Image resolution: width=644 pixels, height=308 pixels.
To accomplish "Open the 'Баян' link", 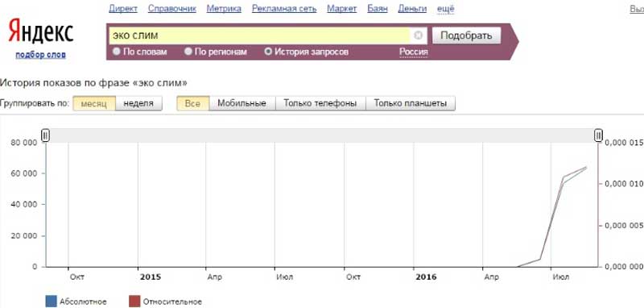I will pos(378,9).
